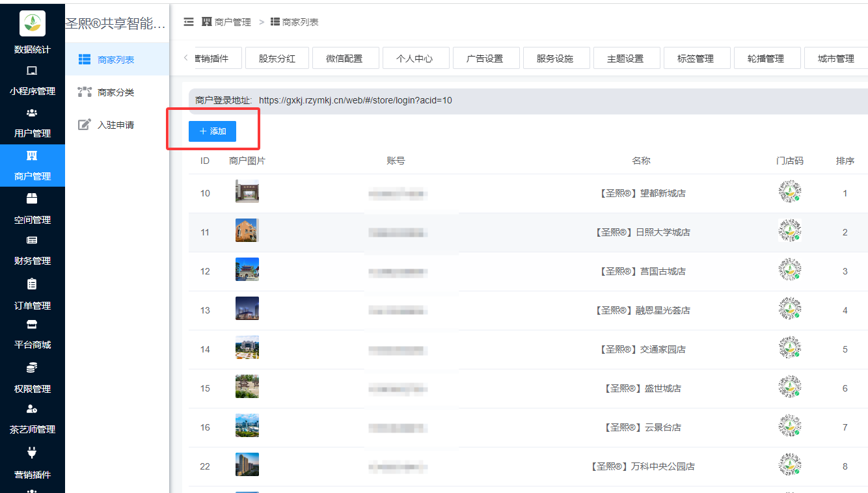Open the merchant image for ID 14

tap(247, 347)
